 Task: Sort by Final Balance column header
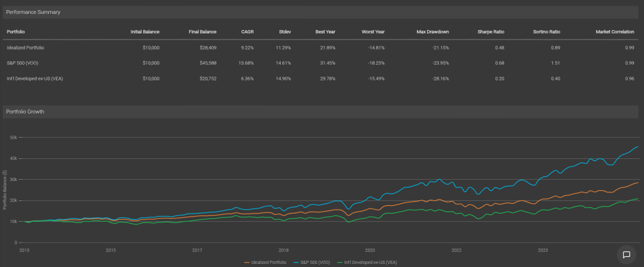pos(203,31)
